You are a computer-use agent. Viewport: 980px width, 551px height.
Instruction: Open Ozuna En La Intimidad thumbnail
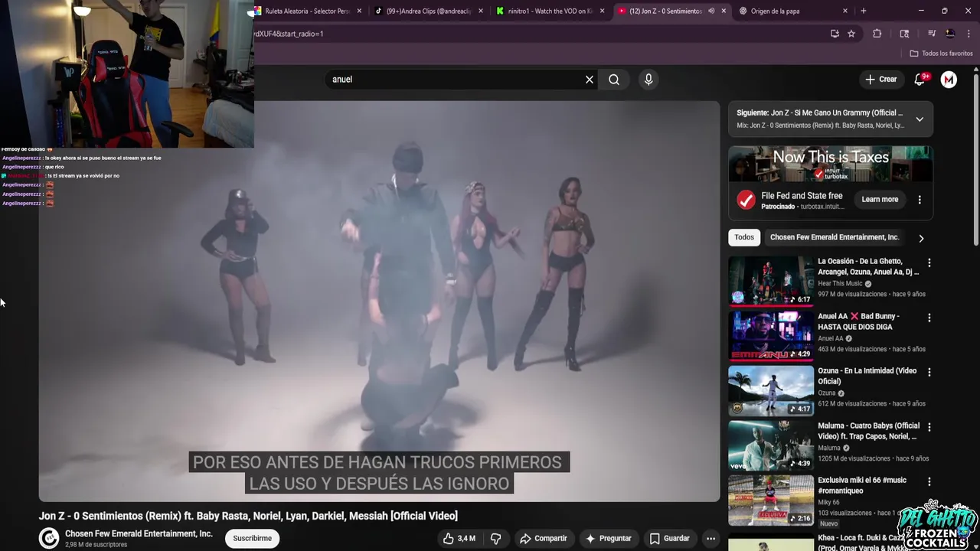pyautogui.click(x=771, y=390)
